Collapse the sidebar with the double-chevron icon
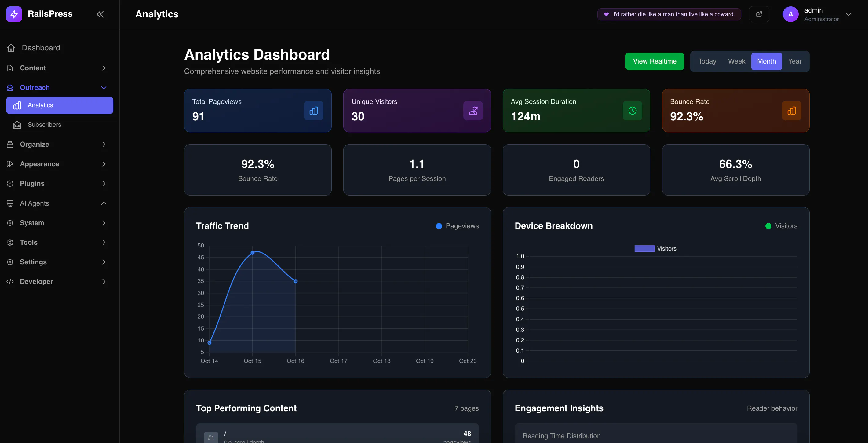Image resolution: width=868 pixels, height=443 pixels. [x=100, y=14]
